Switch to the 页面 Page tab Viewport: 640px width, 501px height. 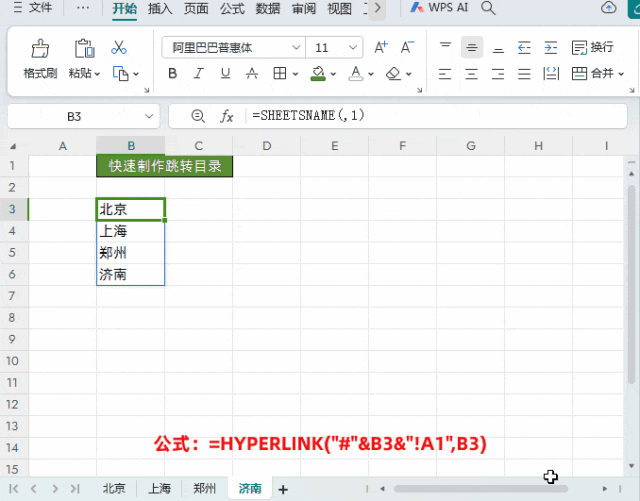196,9
